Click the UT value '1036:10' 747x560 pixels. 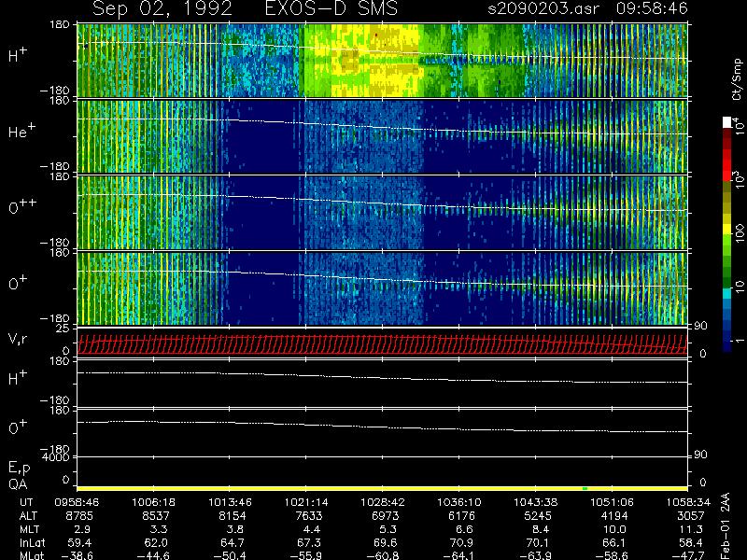pos(459,502)
